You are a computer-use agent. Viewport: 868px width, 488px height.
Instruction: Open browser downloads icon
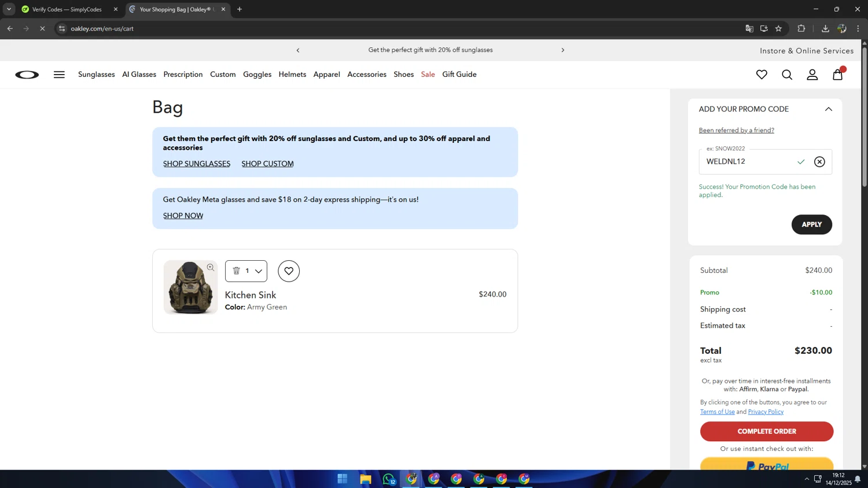(x=825, y=28)
